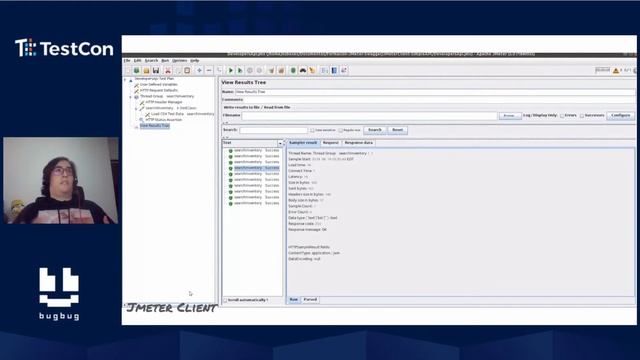Click the Browse button

tap(510, 116)
